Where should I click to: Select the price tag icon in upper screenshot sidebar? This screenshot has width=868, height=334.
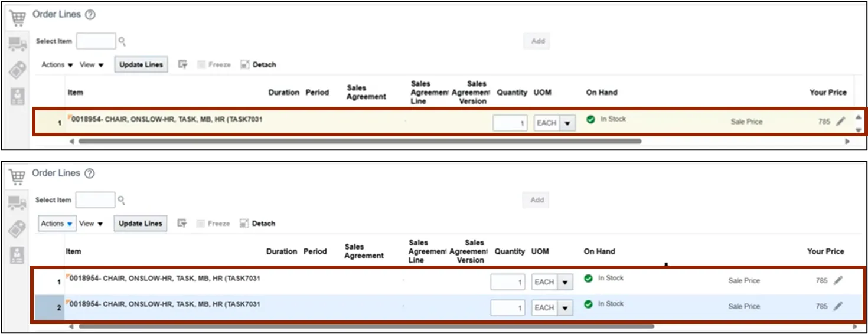(18, 70)
